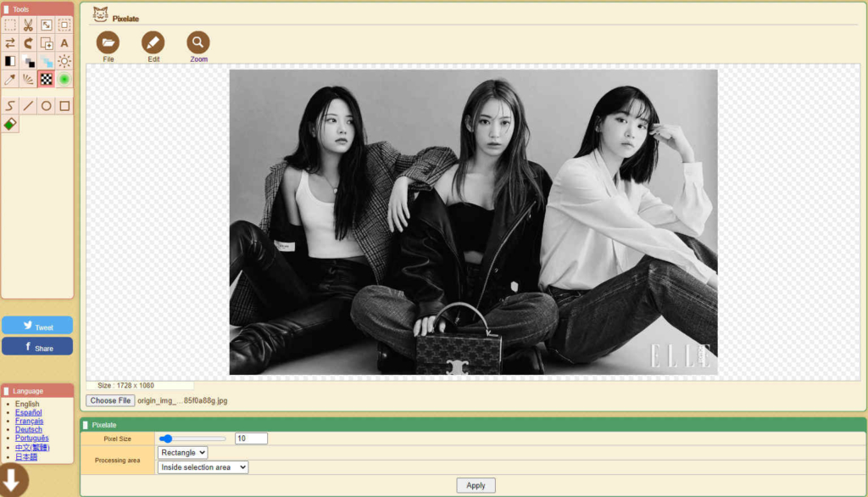Click Choose File to load an image

[x=109, y=399]
